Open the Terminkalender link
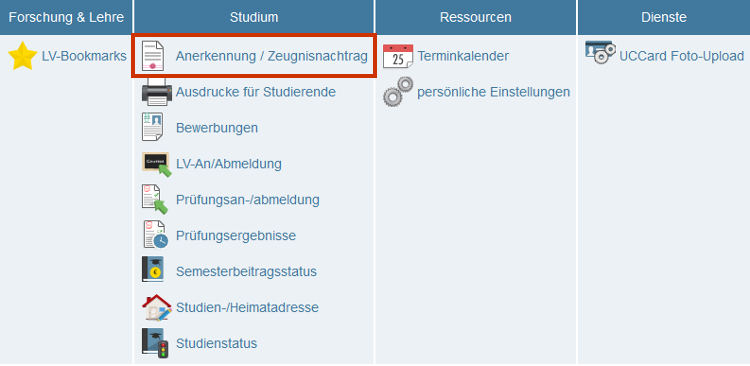The height and width of the screenshot is (366, 750). coord(463,56)
